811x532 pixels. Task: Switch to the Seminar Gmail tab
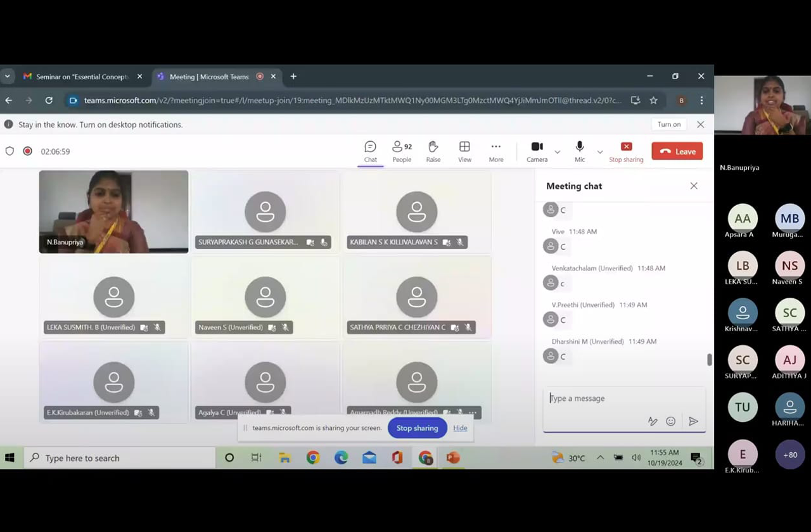tap(82, 77)
